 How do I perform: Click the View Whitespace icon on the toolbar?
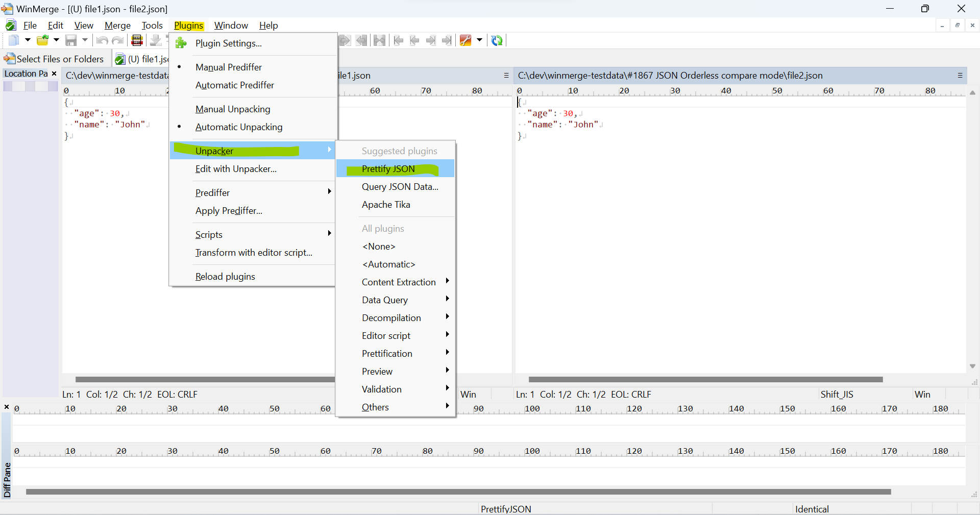(x=137, y=40)
